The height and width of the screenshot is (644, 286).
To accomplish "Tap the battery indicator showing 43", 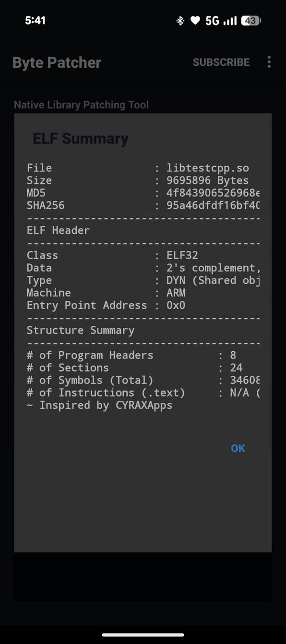I will 250,20.
